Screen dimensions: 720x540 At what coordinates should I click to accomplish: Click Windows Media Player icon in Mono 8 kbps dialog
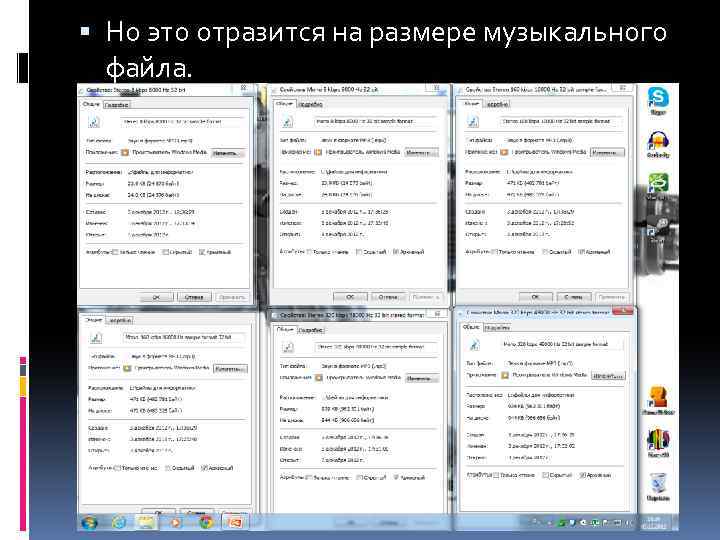pyautogui.click(x=318, y=152)
